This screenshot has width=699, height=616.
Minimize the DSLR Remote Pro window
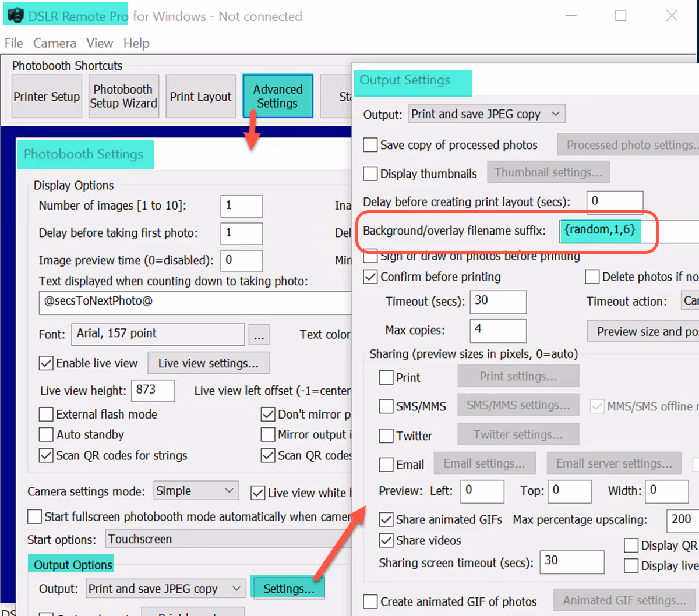click(x=571, y=16)
